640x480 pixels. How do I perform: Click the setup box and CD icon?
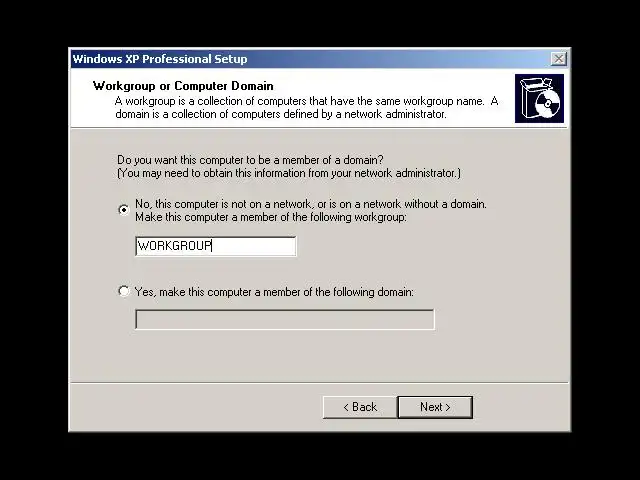pyautogui.click(x=539, y=98)
